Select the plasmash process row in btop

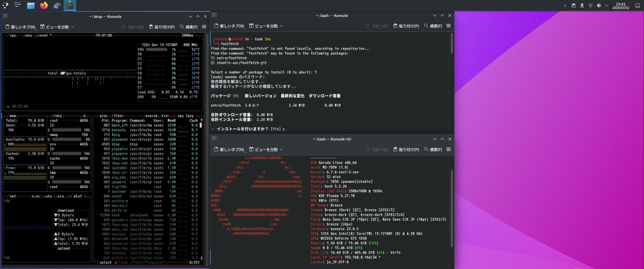click(149, 139)
